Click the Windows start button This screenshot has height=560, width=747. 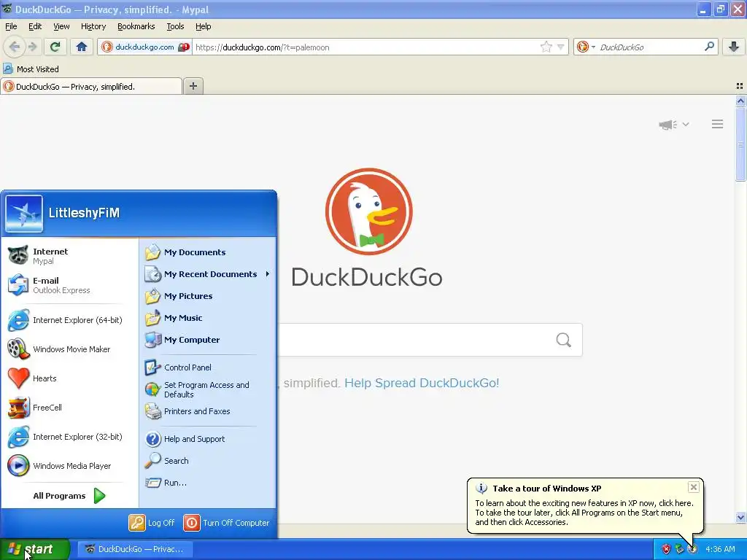[x=34, y=549]
